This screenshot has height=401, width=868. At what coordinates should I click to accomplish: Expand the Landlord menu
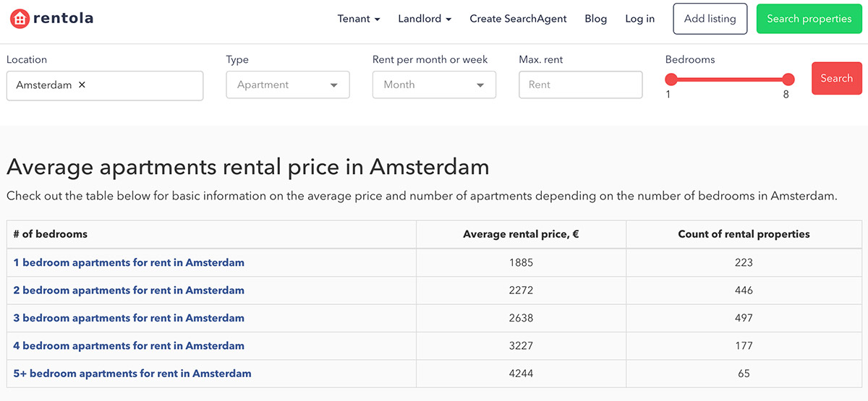[425, 19]
